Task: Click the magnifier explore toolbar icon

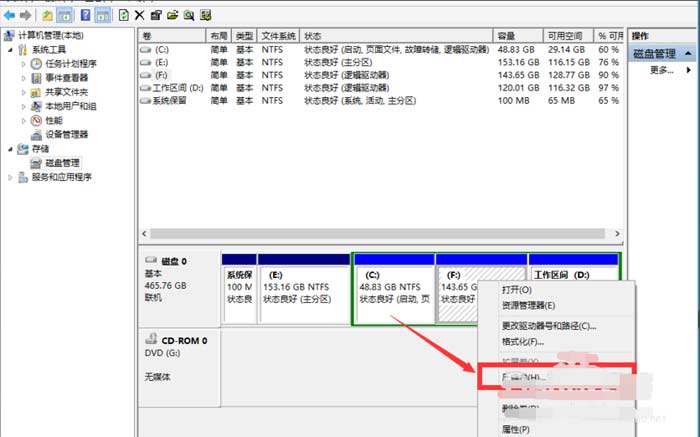Action: tap(189, 16)
